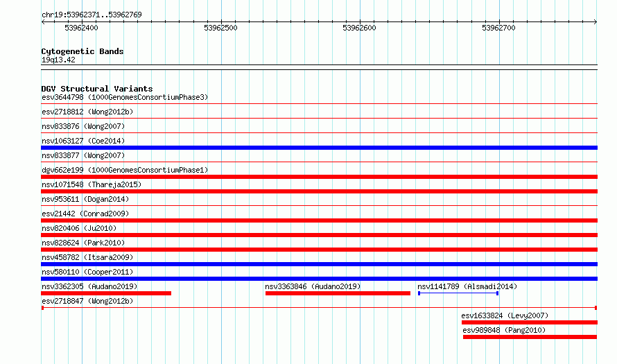
Task: Click ruler position 53962500
Action: [x=220, y=28]
